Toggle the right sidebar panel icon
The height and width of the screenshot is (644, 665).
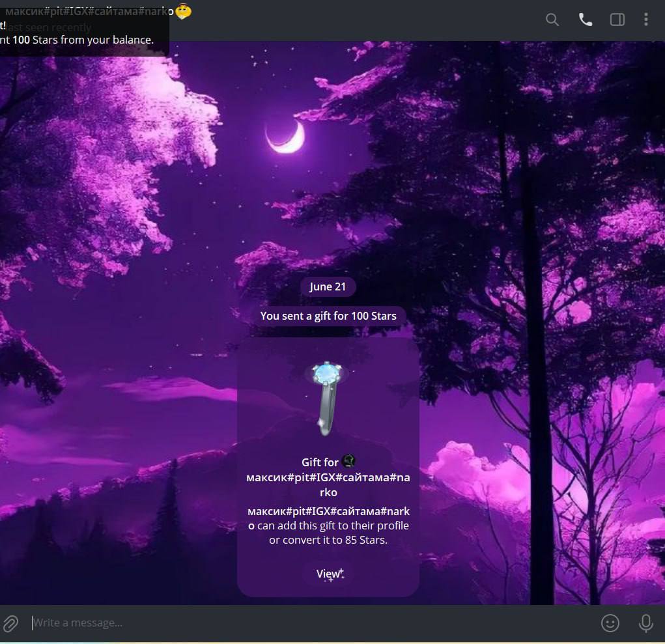617,20
